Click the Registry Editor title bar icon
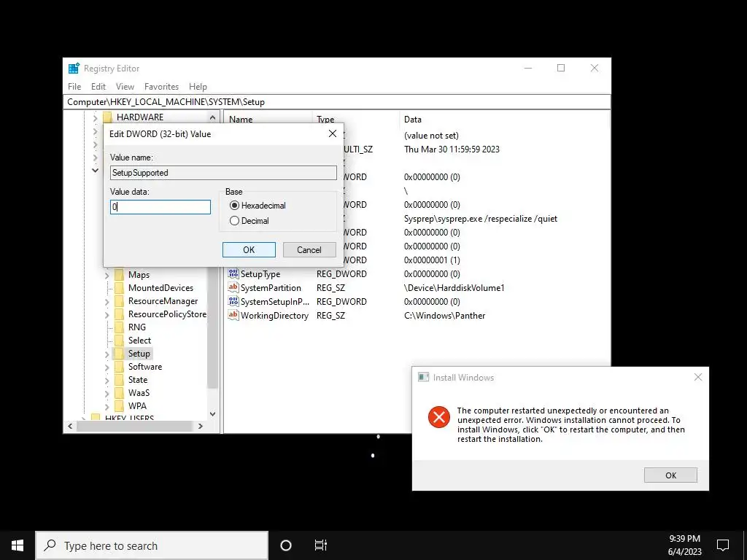 pos(74,69)
